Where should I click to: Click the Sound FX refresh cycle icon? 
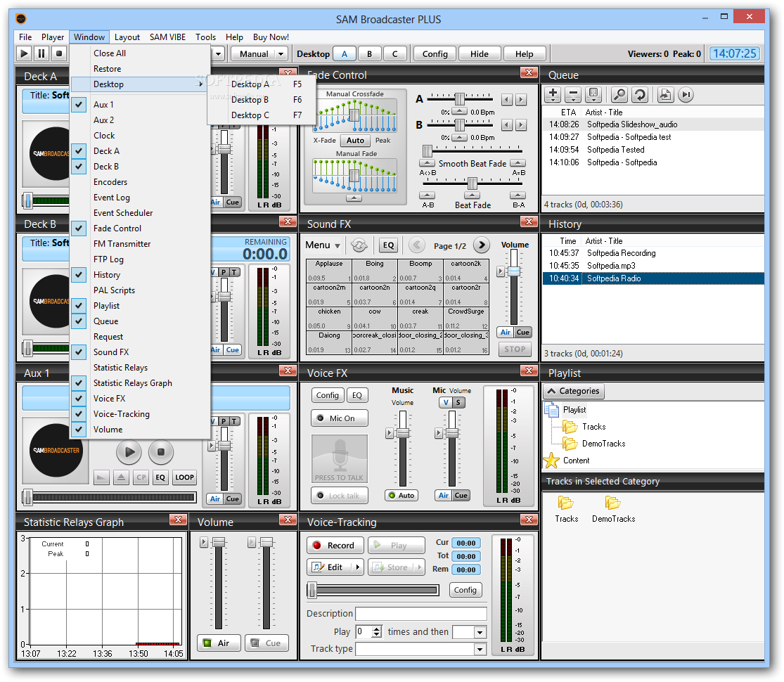[359, 245]
